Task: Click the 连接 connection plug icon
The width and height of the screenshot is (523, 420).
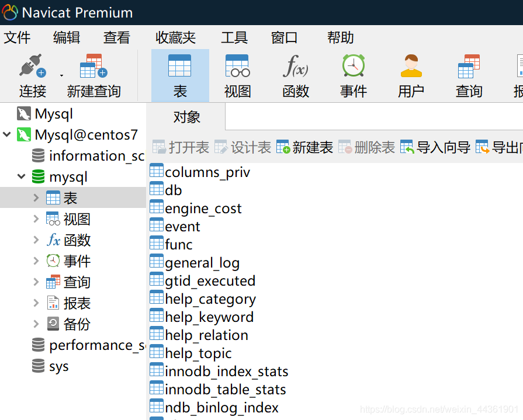Action: pos(32,65)
